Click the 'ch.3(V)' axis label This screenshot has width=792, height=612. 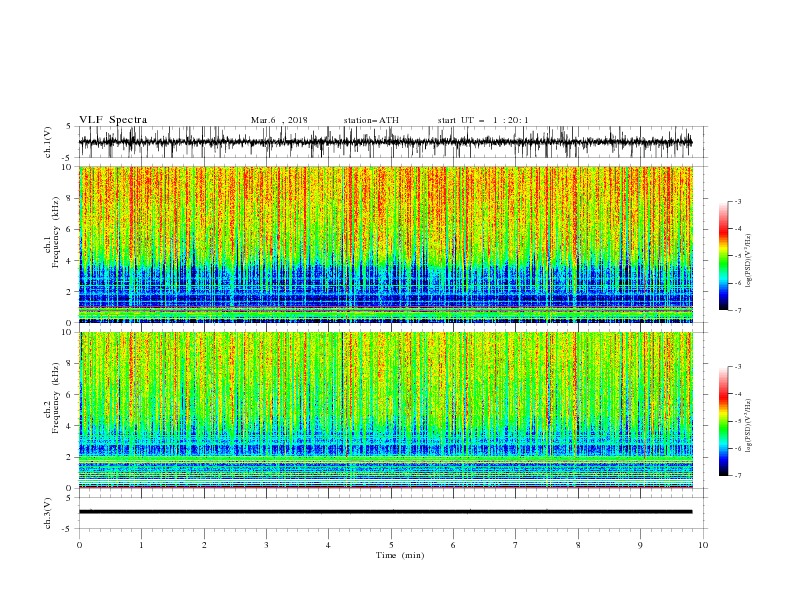click(x=48, y=513)
